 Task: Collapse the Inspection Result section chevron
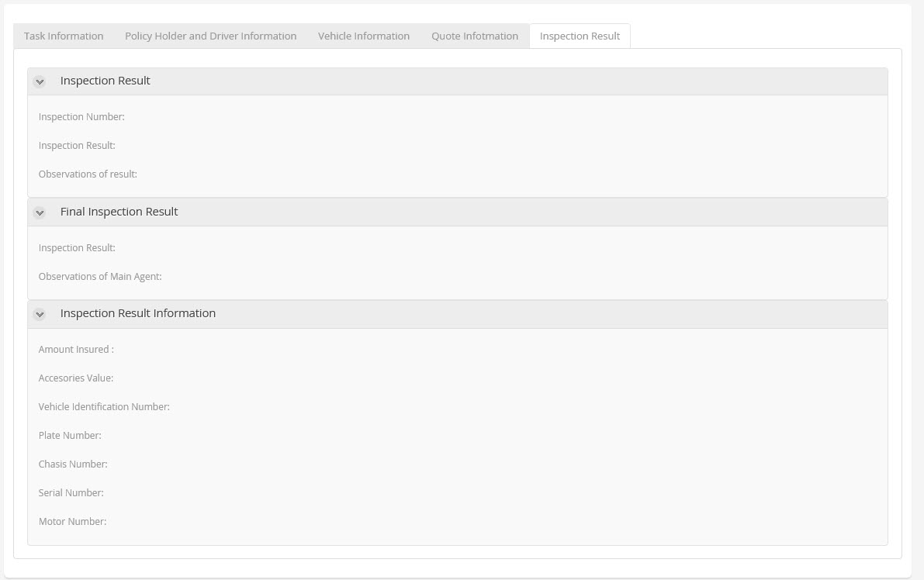click(x=40, y=81)
